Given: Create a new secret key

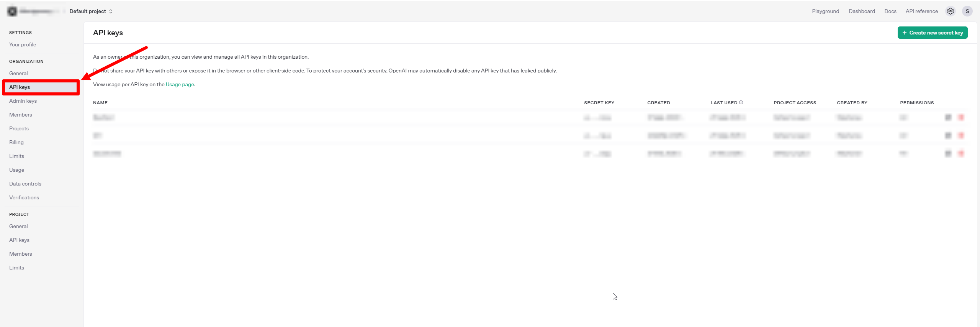Looking at the screenshot, I should [x=932, y=33].
